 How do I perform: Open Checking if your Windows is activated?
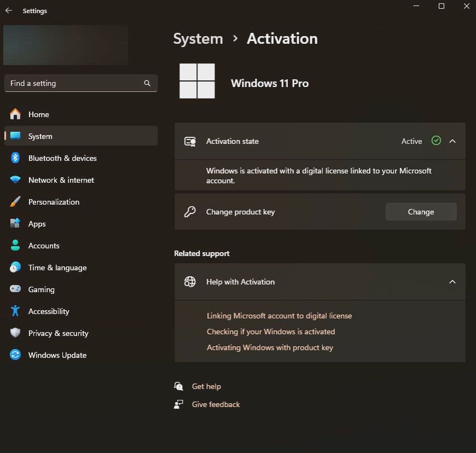[x=271, y=332]
